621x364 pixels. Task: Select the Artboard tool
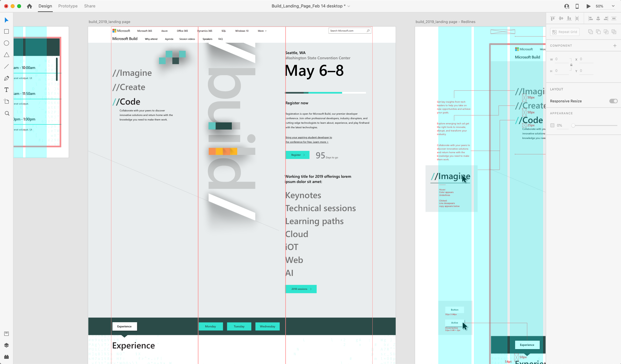tap(6, 101)
